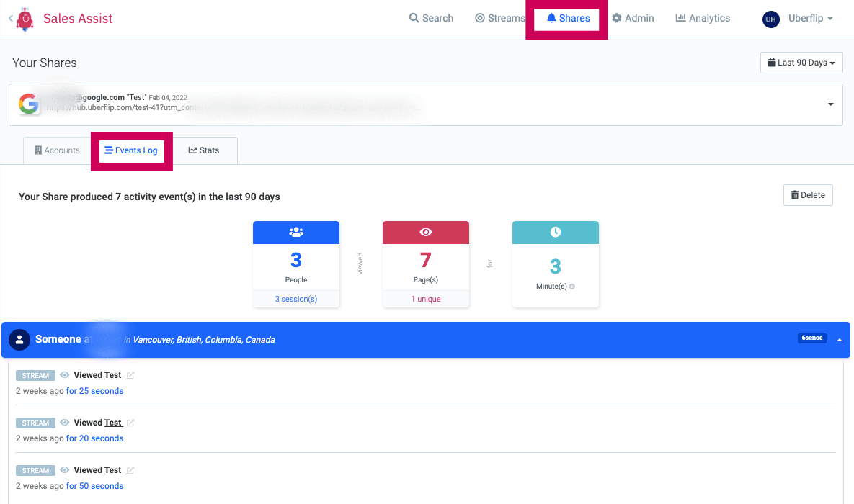This screenshot has height=504, width=854.
Task: Click the 1 unique link
Action: pyautogui.click(x=426, y=299)
